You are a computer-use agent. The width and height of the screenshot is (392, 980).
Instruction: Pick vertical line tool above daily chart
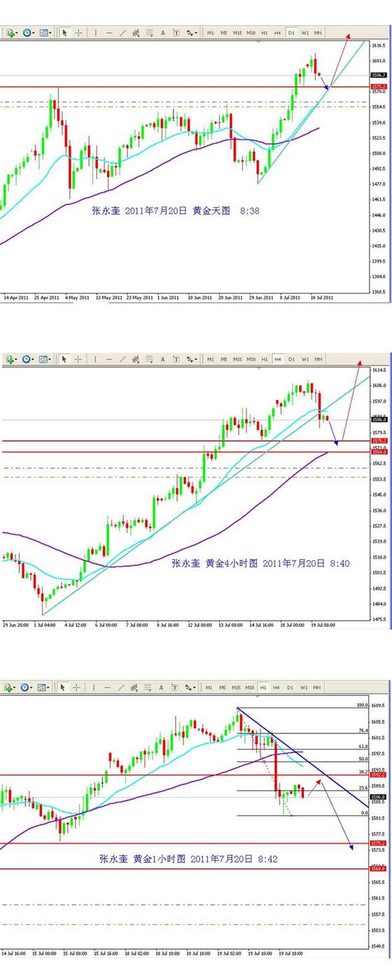[96, 32]
